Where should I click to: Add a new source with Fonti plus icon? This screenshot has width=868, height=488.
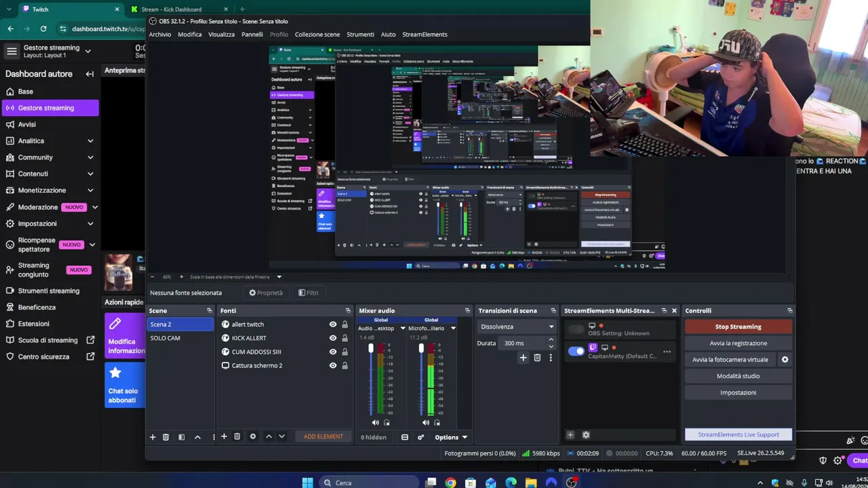(x=224, y=436)
